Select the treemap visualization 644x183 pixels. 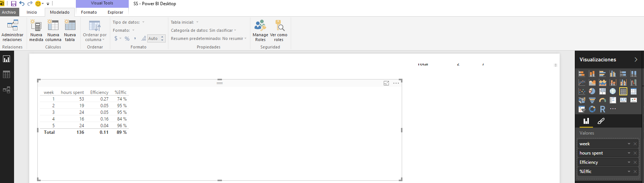click(603, 91)
